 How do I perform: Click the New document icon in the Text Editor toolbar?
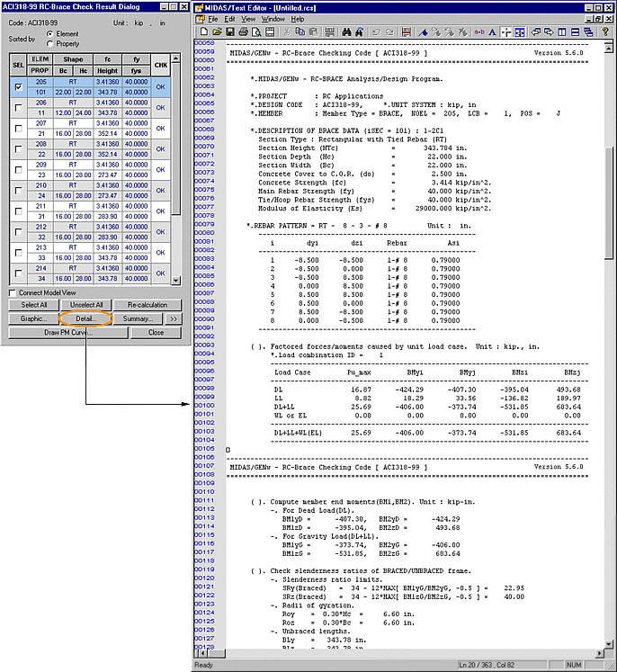(x=204, y=31)
